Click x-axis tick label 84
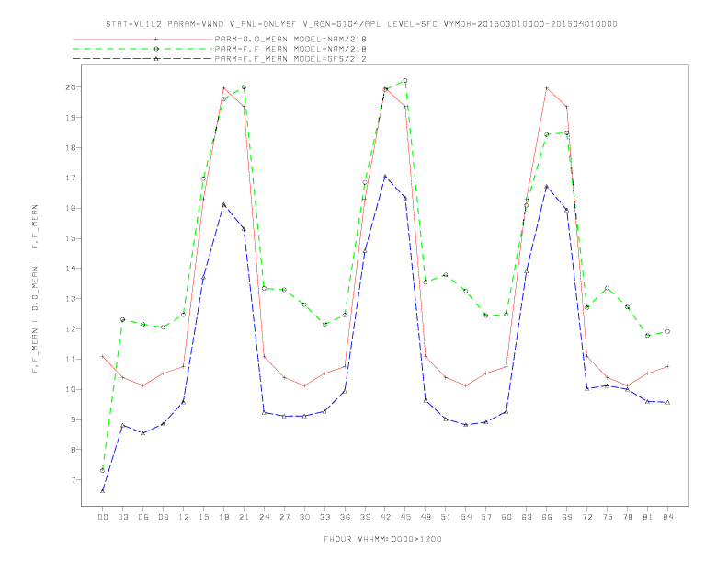This screenshot has height=563, width=728. 667,517
